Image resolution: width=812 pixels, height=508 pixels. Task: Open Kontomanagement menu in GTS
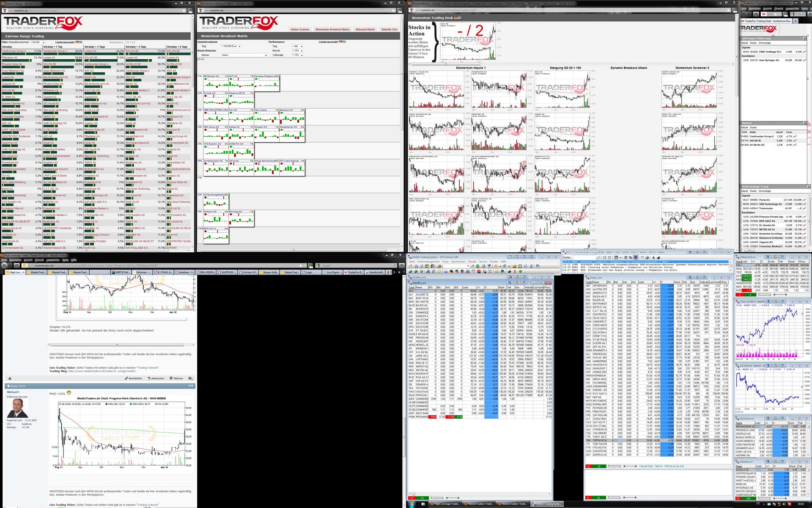click(428, 262)
